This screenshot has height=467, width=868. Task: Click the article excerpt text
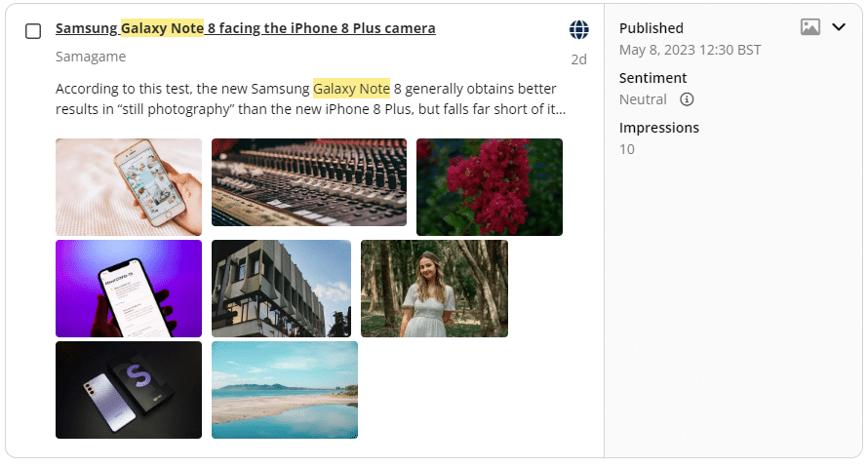click(310, 98)
